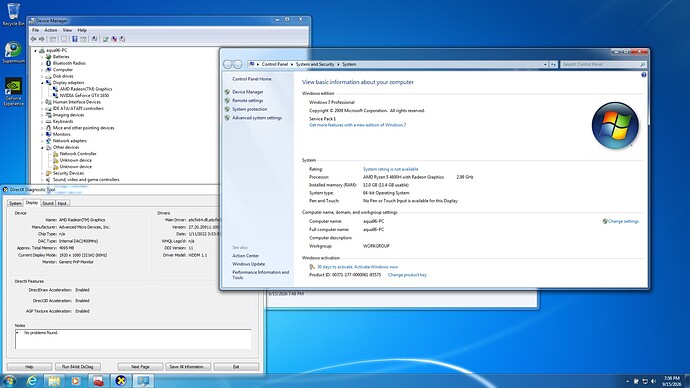Collapse the Other devices node
The image size is (690, 388).
[42, 147]
